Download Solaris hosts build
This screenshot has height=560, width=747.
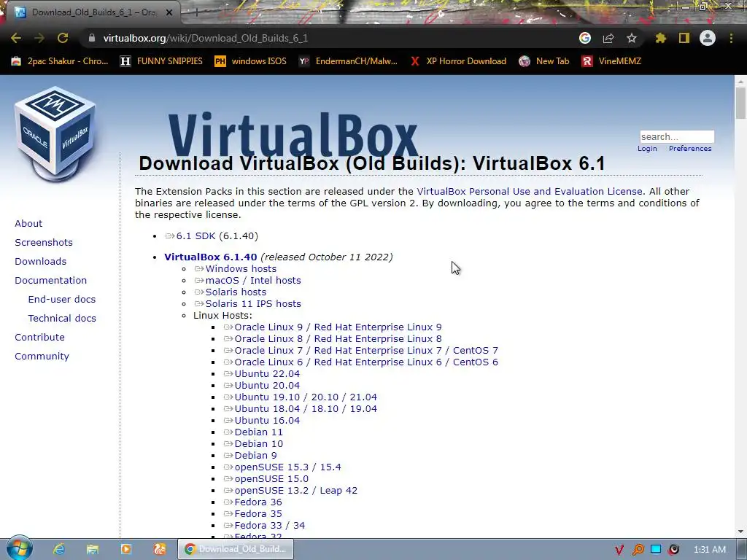[236, 292]
